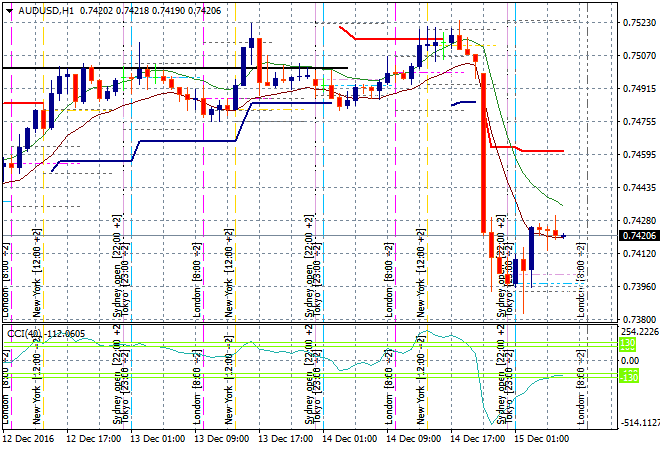Click the green 130 CCI level tag
Viewport: 660px width, 450px height.
628,344
